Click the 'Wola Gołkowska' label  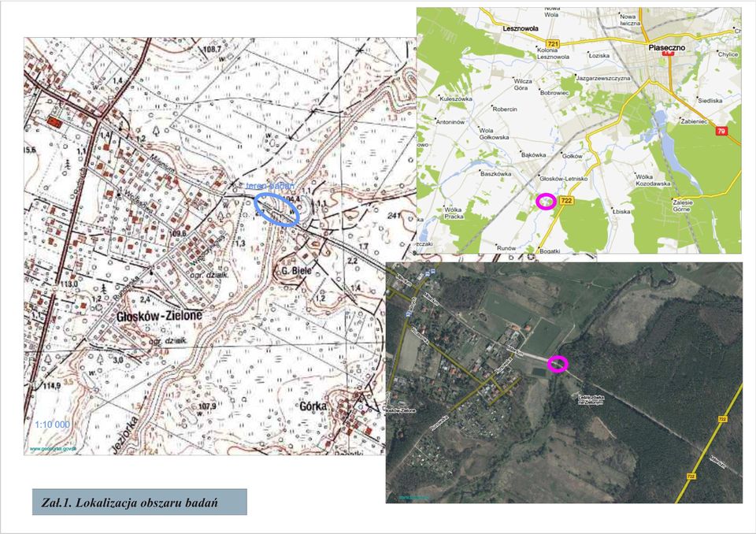[x=495, y=134]
